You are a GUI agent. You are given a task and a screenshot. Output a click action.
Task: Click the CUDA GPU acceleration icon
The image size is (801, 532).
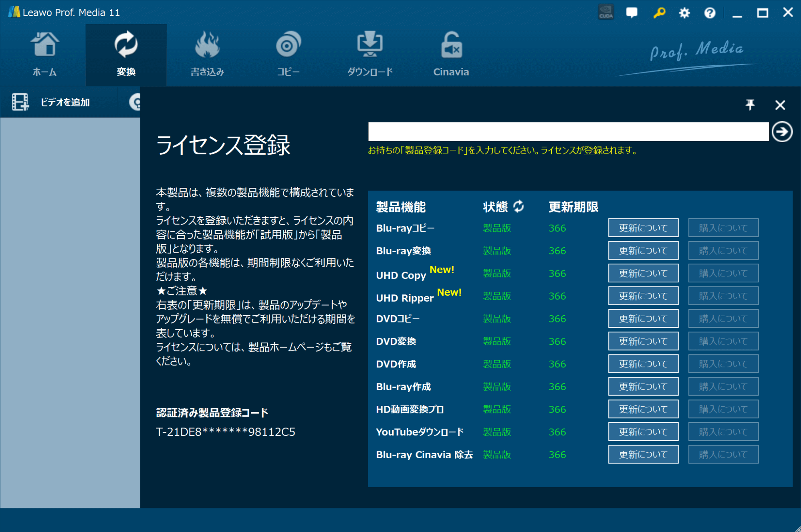pos(605,12)
